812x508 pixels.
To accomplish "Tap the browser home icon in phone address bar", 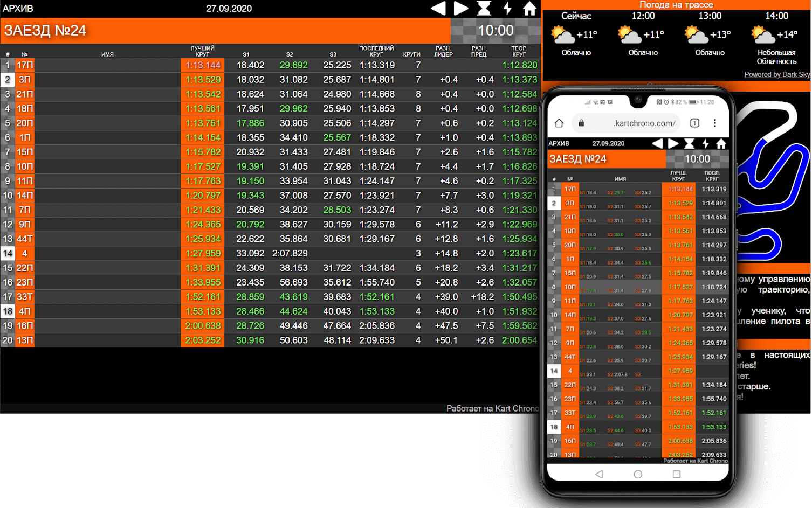I will (x=559, y=123).
